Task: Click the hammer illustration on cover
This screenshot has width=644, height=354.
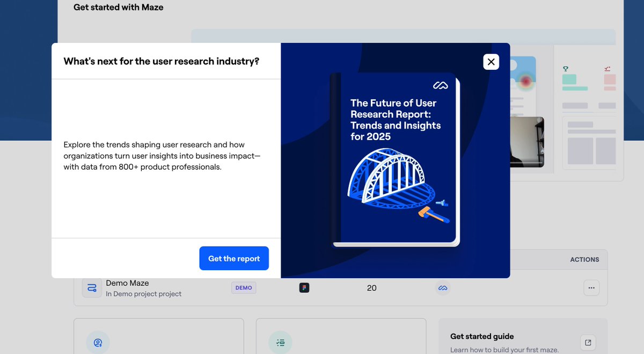Action: pyautogui.click(x=434, y=214)
